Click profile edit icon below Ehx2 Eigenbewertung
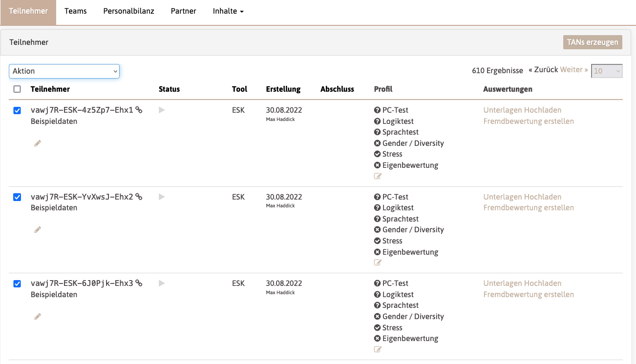This screenshot has height=364, width=636. tap(378, 263)
